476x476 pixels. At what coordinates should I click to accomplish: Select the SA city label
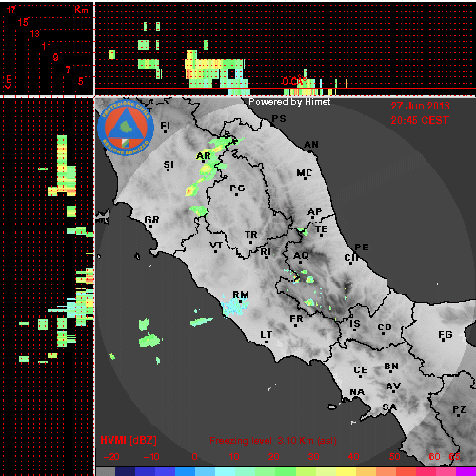389,407
